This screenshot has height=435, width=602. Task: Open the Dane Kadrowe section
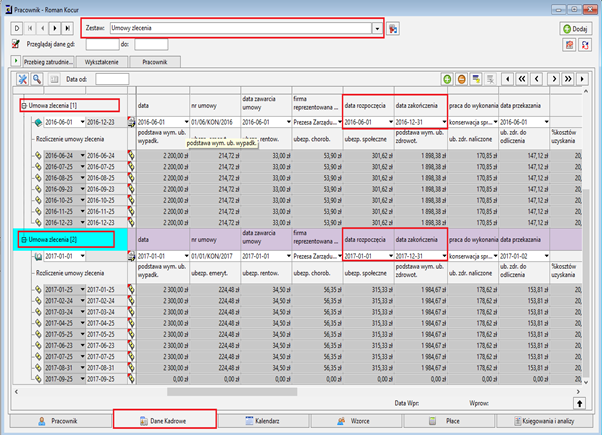[164, 421]
